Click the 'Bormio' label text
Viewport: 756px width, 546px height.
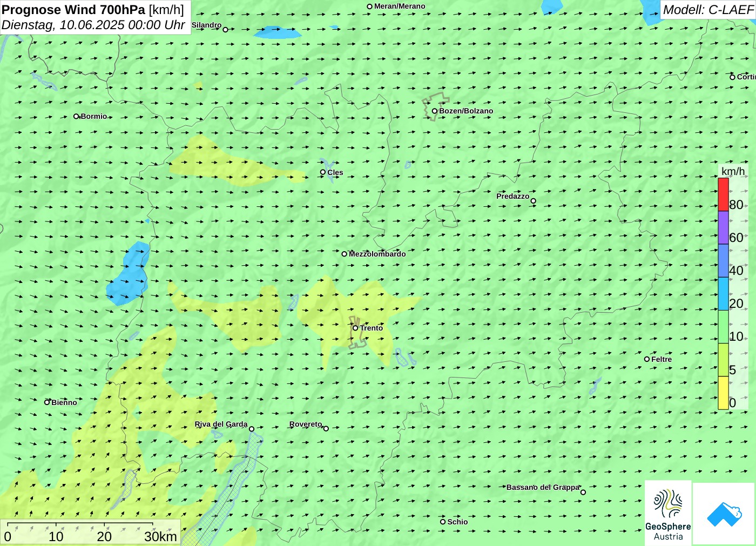(94, 116)
